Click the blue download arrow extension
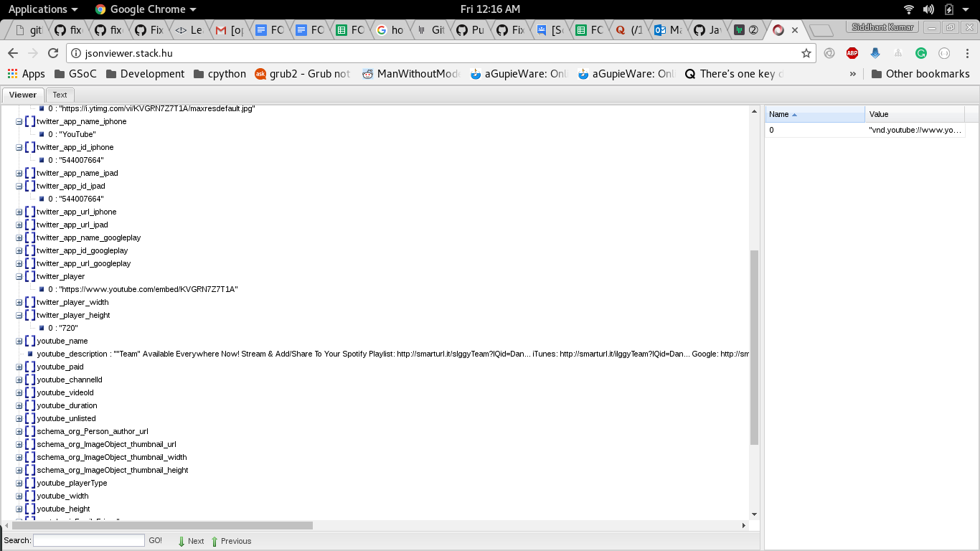 875,53
